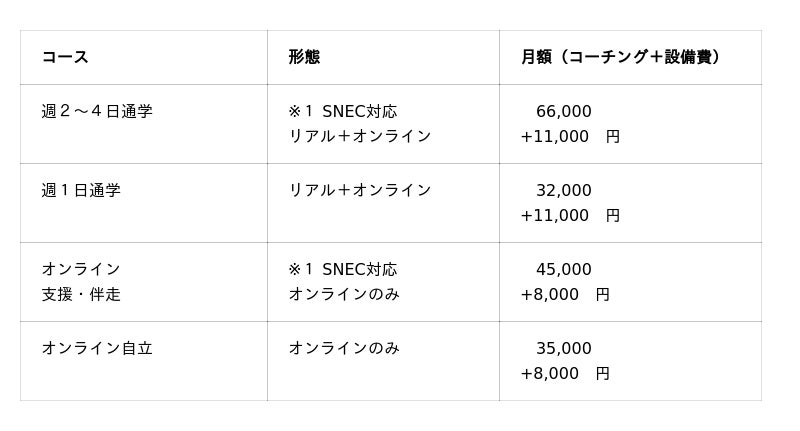Click +11,000 円 fee in 週２〜４日通学 row
This screenshot has width=800, height=431.
570,136
